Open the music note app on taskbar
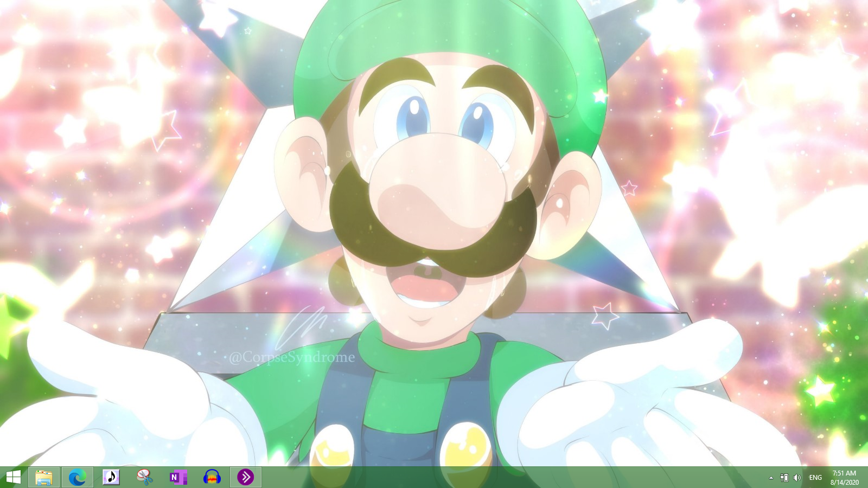This screenshot has width=868, height=488. (111, 477)
